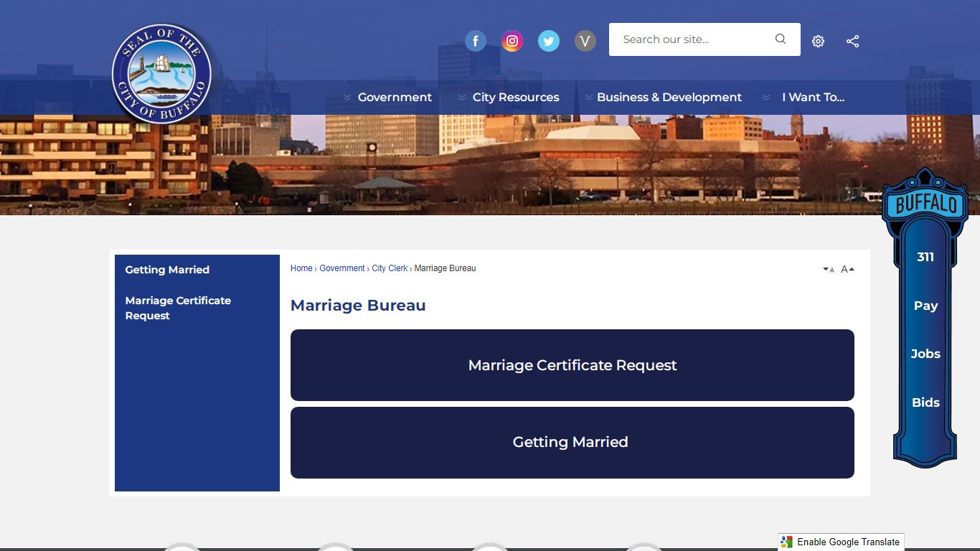Expand the I Want To... chevron
This screenshot has width=980, height=551.
pyautogui.click(x=766, y=98)
